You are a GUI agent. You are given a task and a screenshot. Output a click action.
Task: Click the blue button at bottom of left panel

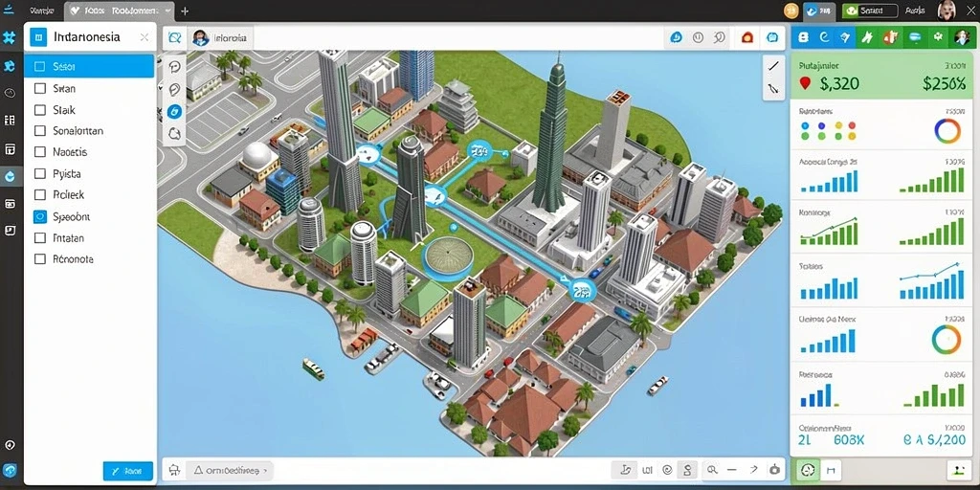click(x=127, y=471)
